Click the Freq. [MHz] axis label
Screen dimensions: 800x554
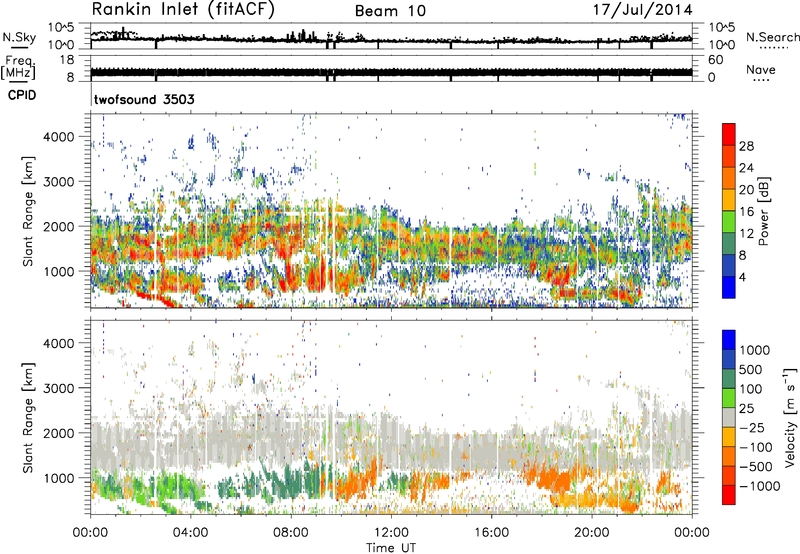pyautogui.click(x=19, y=67)
